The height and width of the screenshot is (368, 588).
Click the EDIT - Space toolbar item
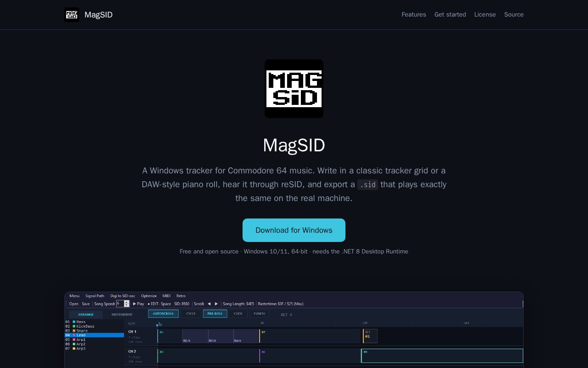159,304
